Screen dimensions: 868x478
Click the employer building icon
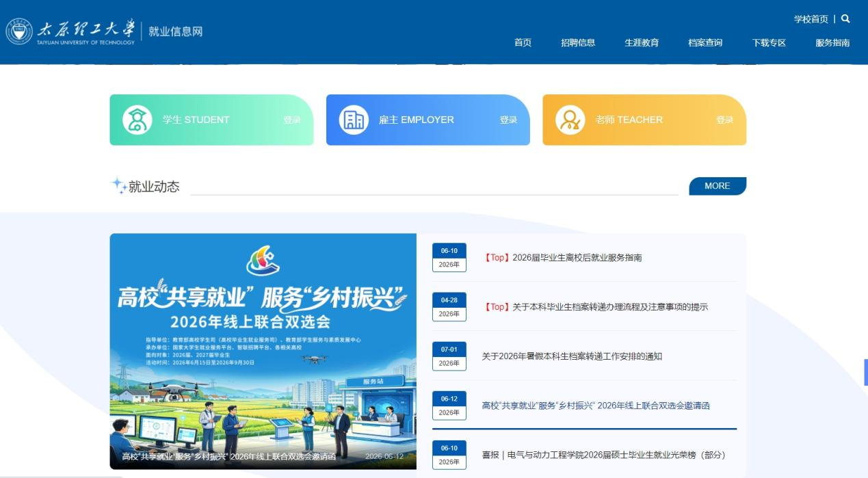[354, 120]
